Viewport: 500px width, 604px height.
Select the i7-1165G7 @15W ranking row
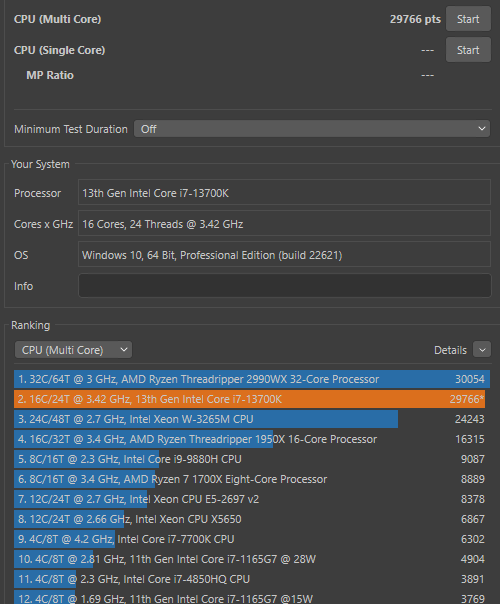[x=252, y=597]
